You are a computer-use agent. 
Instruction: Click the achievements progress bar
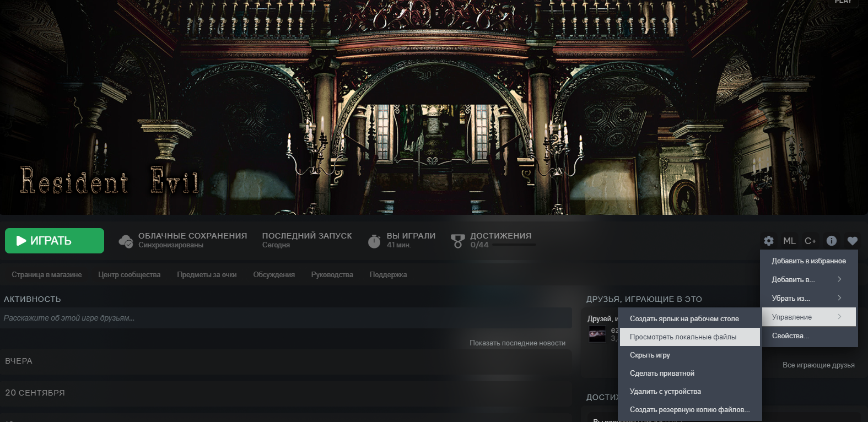pos(514,245)
